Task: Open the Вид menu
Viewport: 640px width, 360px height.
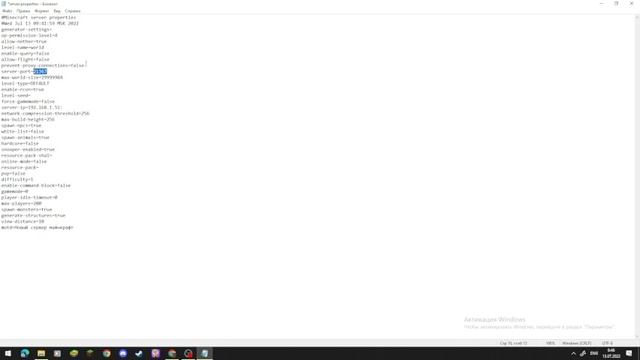Action: 57,11
